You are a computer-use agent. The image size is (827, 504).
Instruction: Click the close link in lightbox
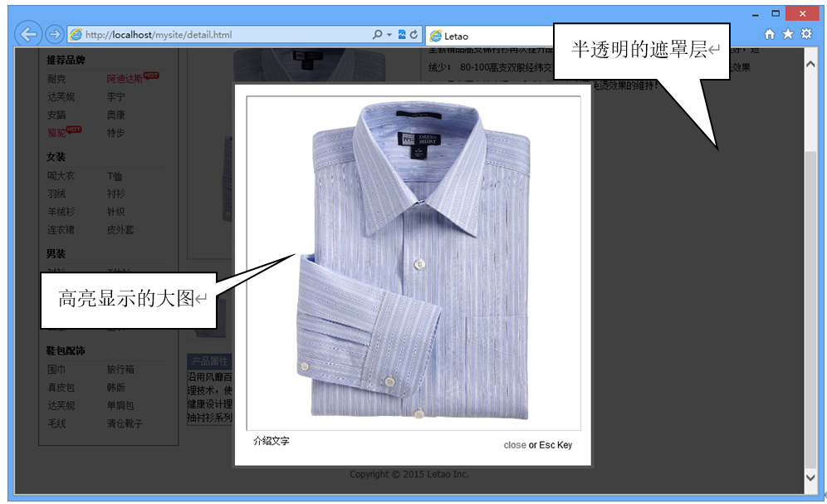point(514,445)
